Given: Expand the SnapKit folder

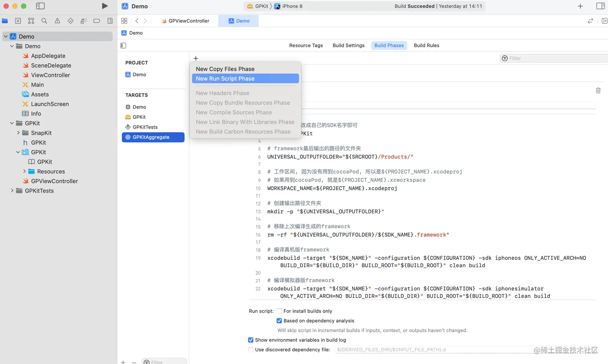Looking at the screenshot, I should 18,133.
